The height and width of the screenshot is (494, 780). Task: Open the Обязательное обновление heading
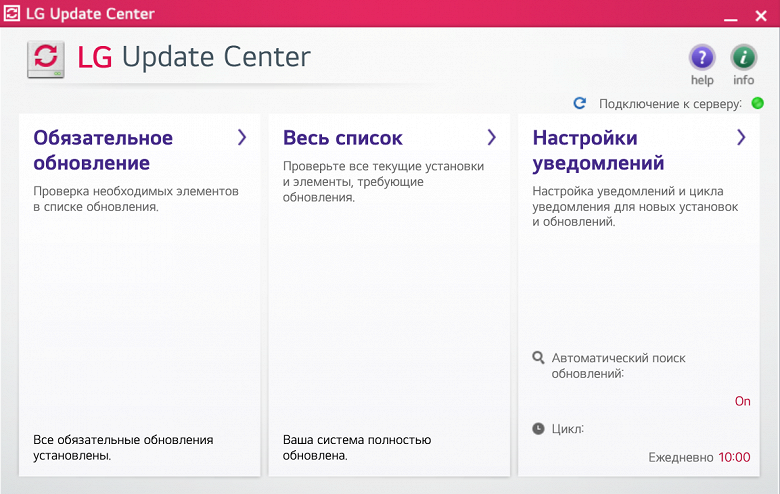[x=103, y=150]
